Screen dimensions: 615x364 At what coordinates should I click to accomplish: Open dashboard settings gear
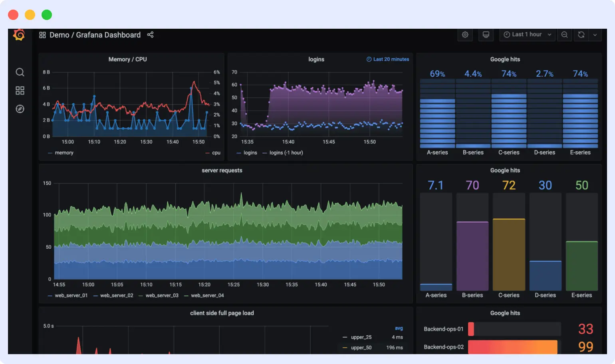(465, 35)
